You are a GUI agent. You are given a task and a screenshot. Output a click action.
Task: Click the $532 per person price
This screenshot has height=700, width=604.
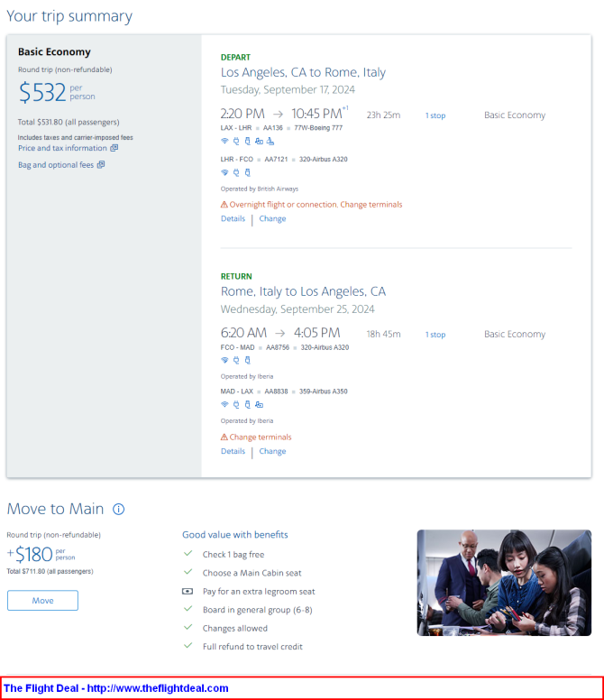pyautogui.click(x=57, y=92)
